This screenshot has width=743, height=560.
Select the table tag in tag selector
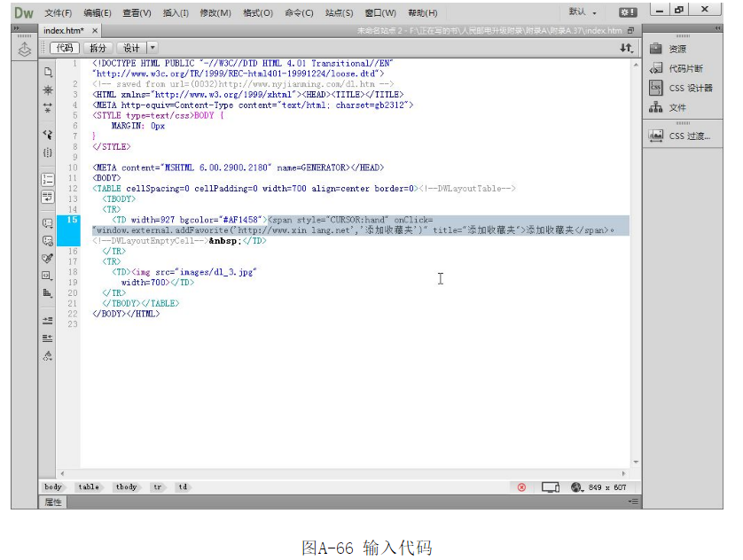click(x=89, y=487)
